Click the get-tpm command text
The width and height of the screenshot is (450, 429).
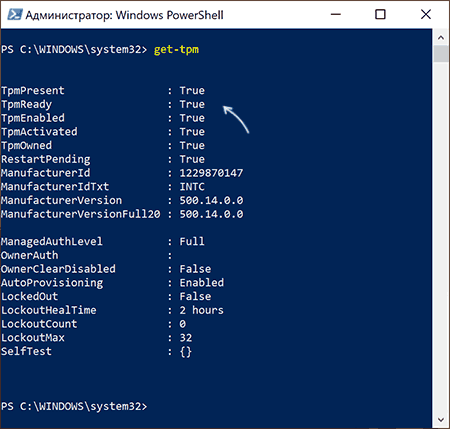176,50
